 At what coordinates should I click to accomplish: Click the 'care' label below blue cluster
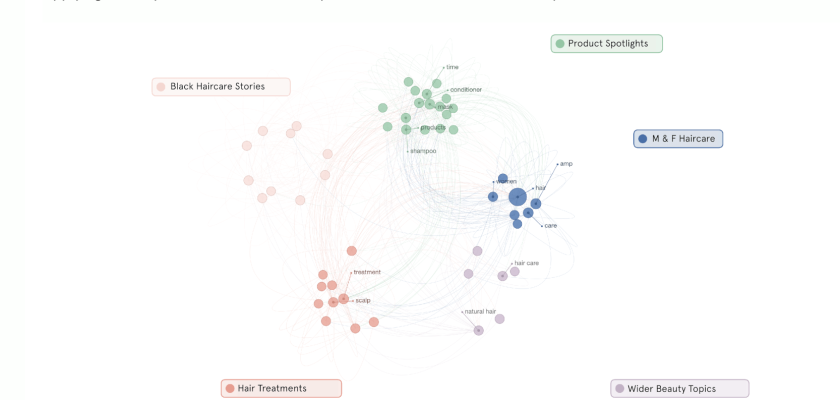coord(551,226)
